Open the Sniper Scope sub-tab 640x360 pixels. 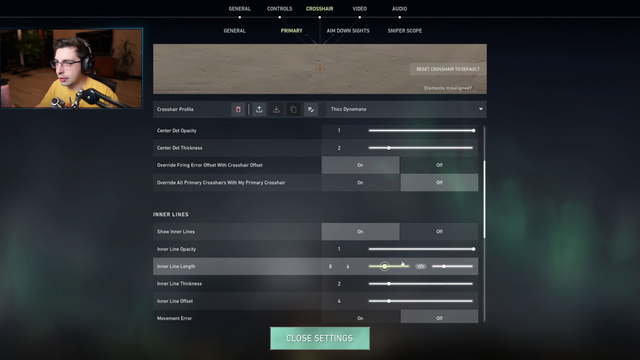point(405,31)
